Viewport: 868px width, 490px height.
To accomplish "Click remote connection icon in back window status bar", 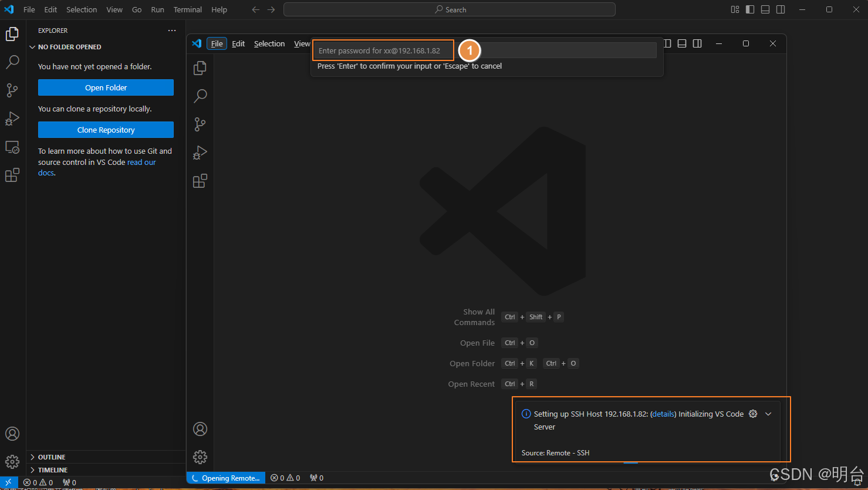I will (x=9, y=482).
